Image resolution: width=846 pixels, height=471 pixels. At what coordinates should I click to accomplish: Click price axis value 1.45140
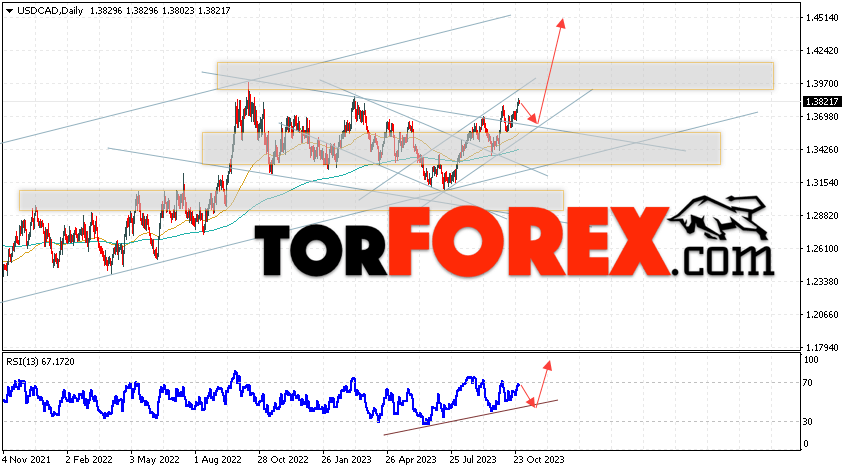click(822, 18)
